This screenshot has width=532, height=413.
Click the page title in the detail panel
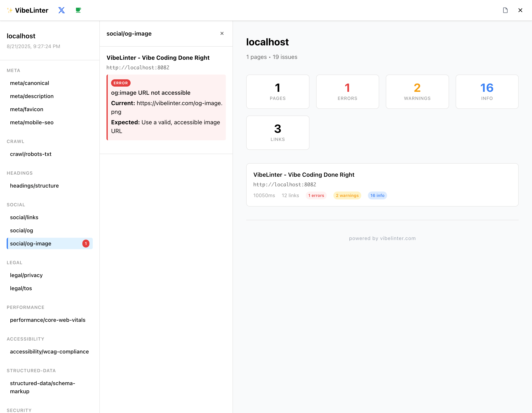coord(158,58)
